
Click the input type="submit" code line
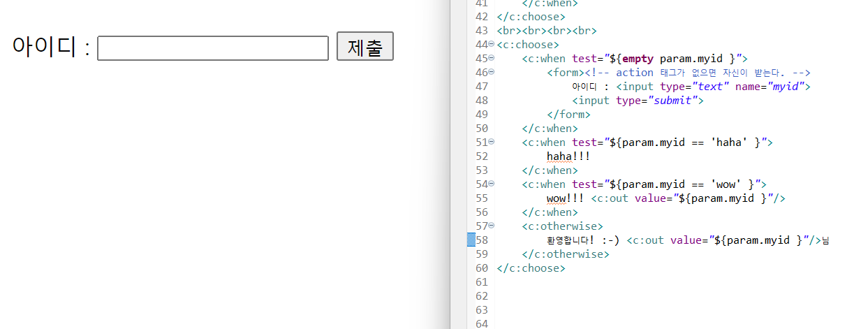[638, 101]
